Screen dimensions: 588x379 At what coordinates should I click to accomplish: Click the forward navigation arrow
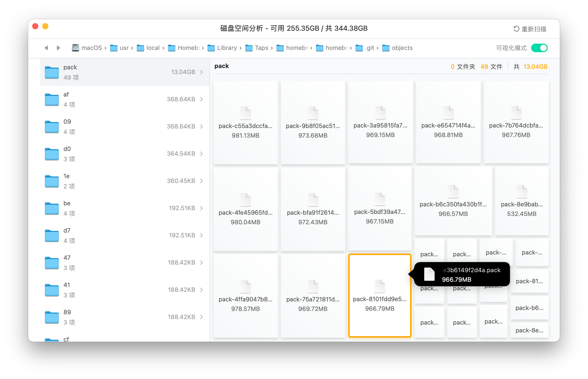[x=58, y=48]
